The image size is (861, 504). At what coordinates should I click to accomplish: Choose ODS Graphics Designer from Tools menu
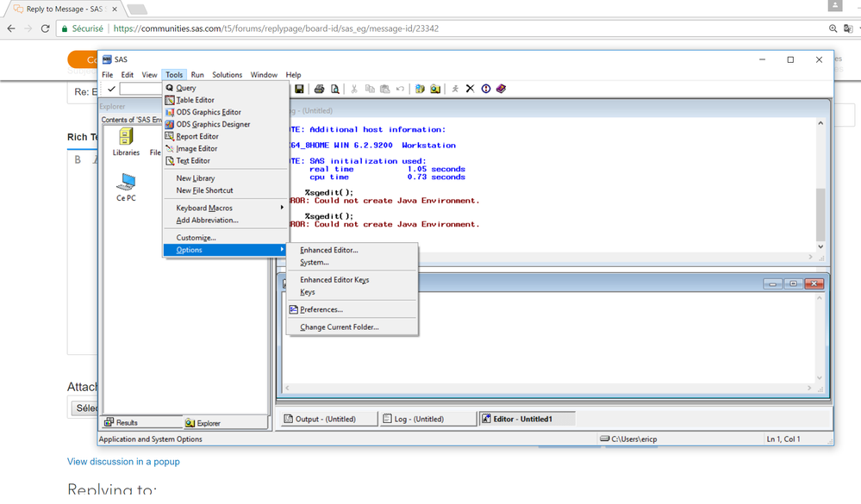(x=213, y=124)
